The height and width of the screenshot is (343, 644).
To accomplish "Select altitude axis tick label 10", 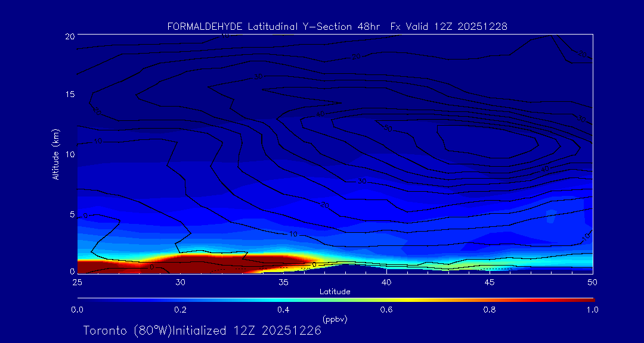I will coord(70,154).
